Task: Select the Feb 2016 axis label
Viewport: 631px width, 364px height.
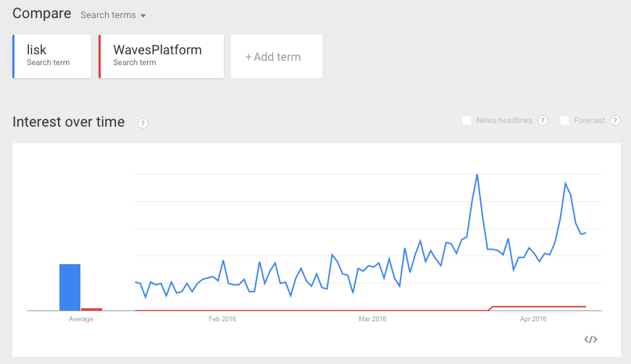Action: [222, 319]
